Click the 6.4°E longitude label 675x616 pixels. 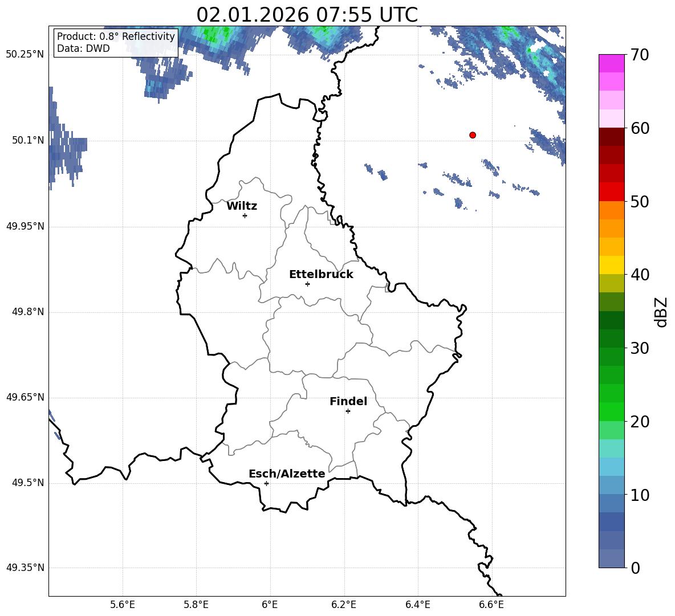coord(417,605)
